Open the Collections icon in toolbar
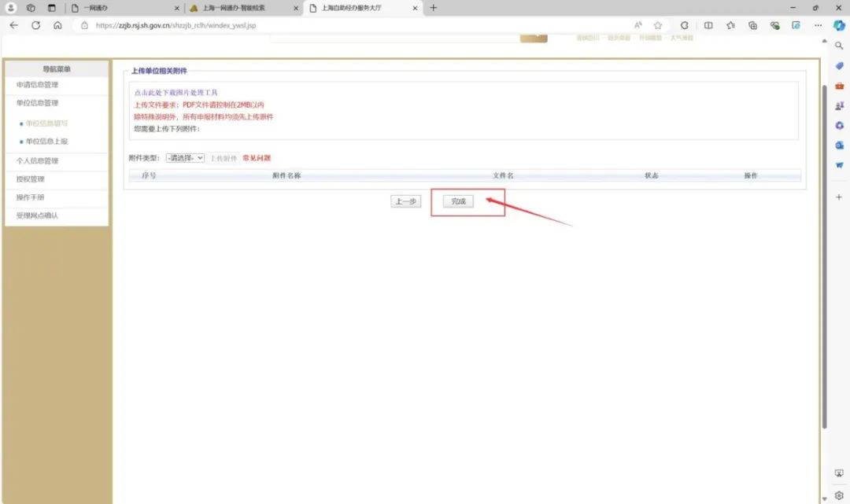 click(752, 25)
